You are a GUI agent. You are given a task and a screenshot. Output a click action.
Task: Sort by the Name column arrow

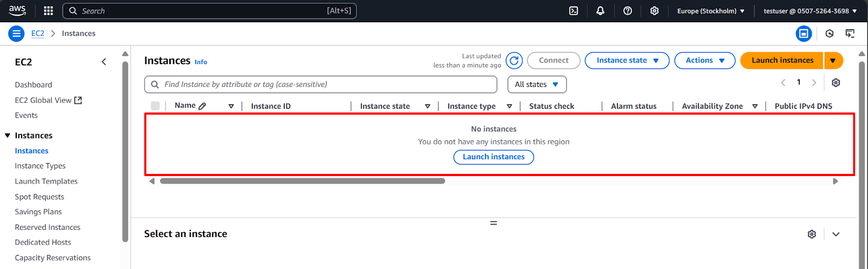point(231,106)
